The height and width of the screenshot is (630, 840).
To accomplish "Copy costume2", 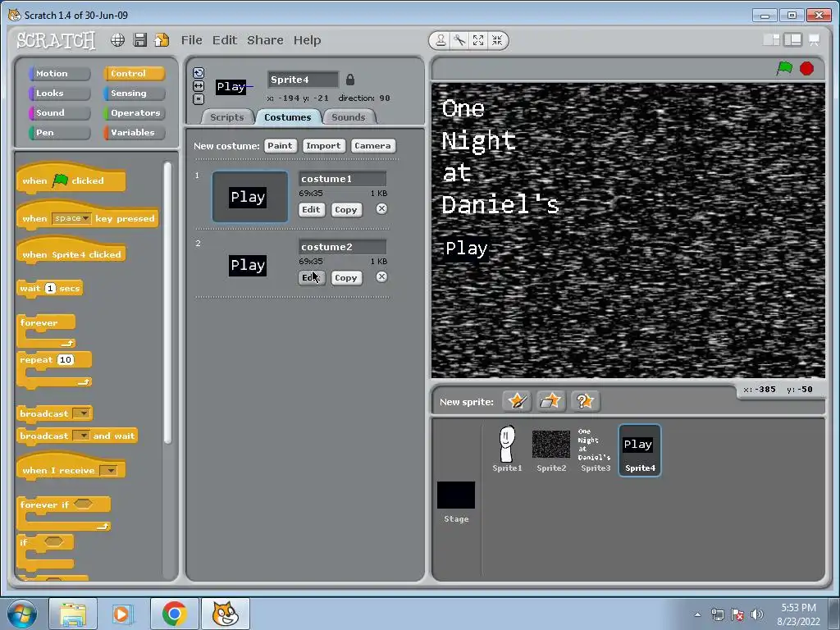I will coord(346,277).
